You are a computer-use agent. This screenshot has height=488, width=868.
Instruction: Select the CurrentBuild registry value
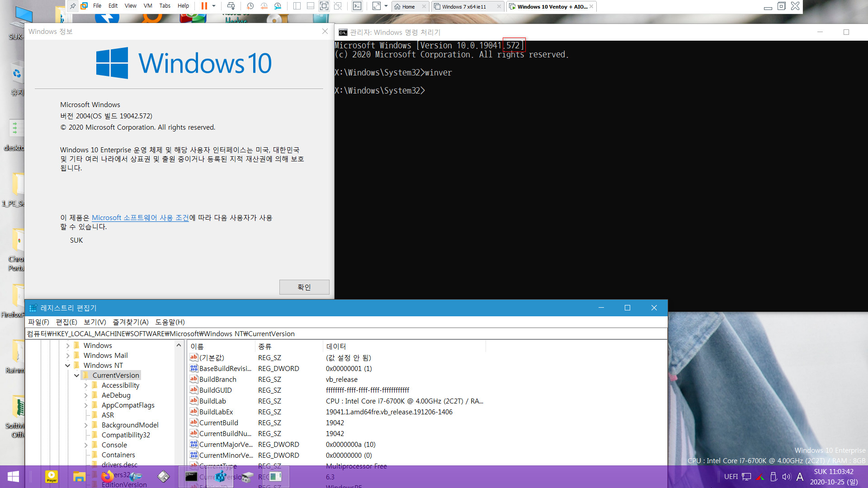[x=218, y=423]
